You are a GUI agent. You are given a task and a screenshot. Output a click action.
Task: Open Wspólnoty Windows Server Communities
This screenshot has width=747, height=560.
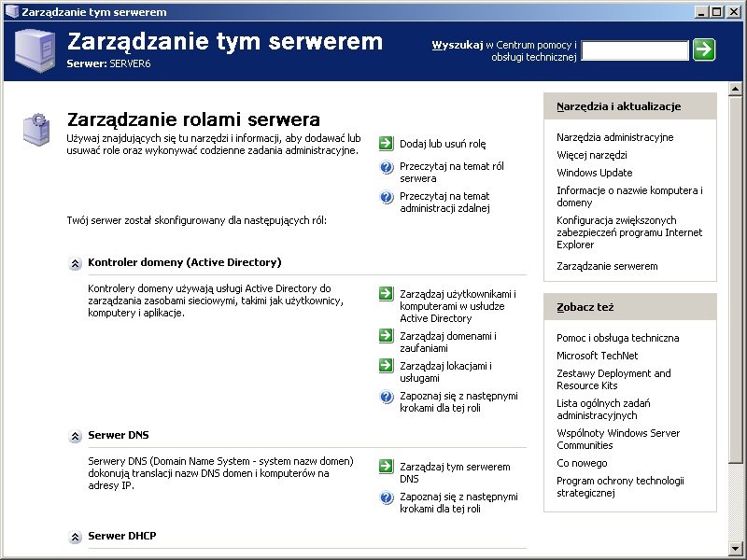618,439
